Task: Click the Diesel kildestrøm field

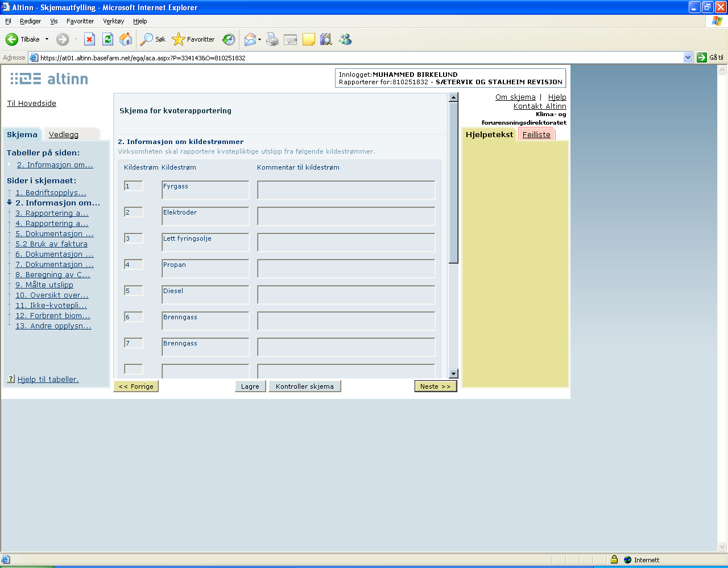Action: coord(205,295)
